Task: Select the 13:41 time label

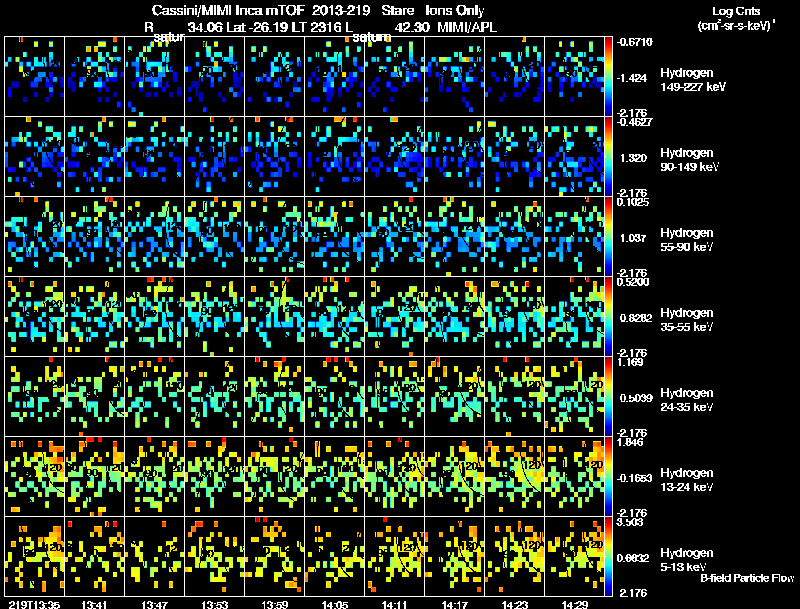Action: 94,604
